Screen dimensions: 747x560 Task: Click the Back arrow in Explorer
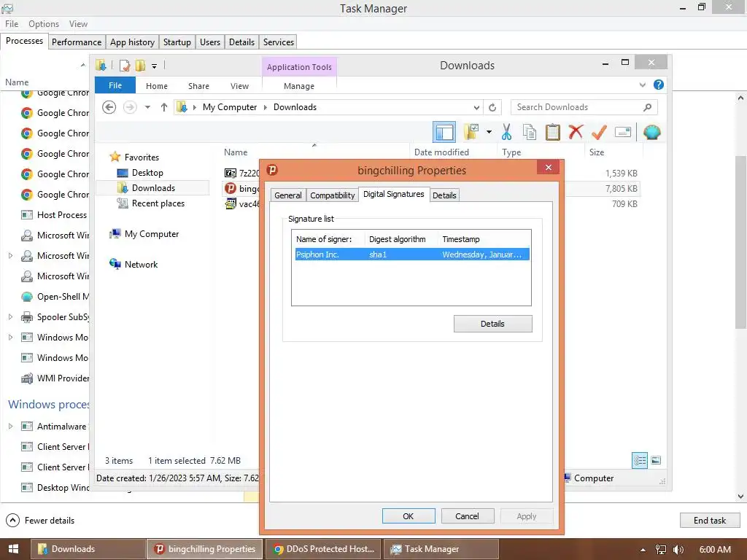point(109,107)
